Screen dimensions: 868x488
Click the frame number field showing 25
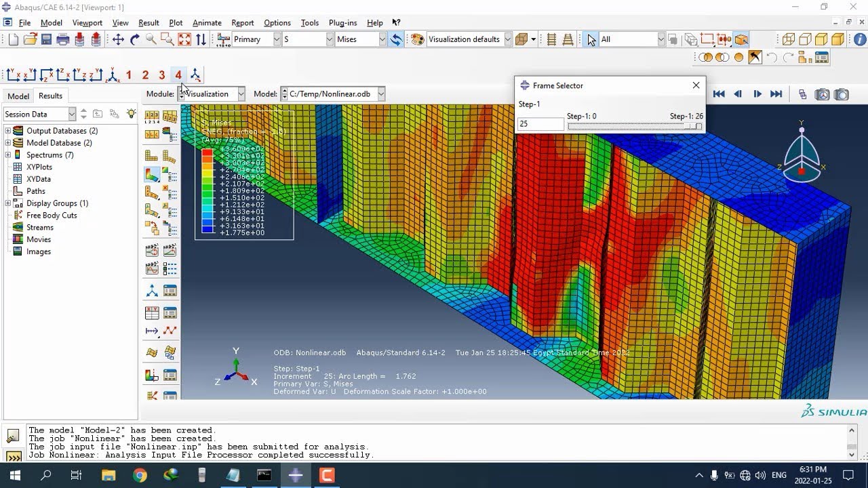540,125
